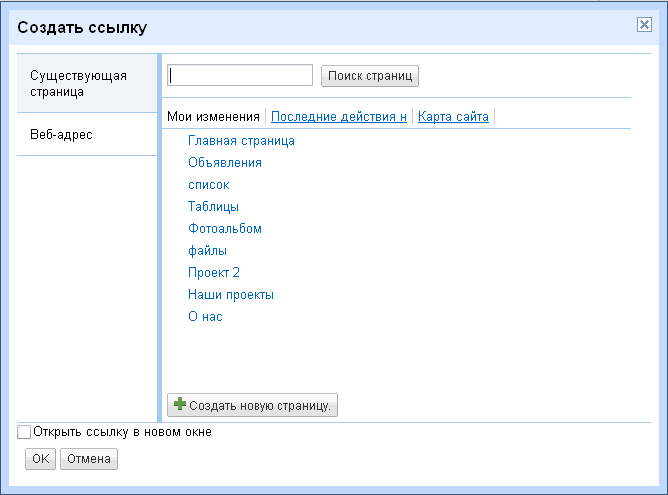Open the Последние действия tab
The image size is (668, 495).
(x=339, y=116)
